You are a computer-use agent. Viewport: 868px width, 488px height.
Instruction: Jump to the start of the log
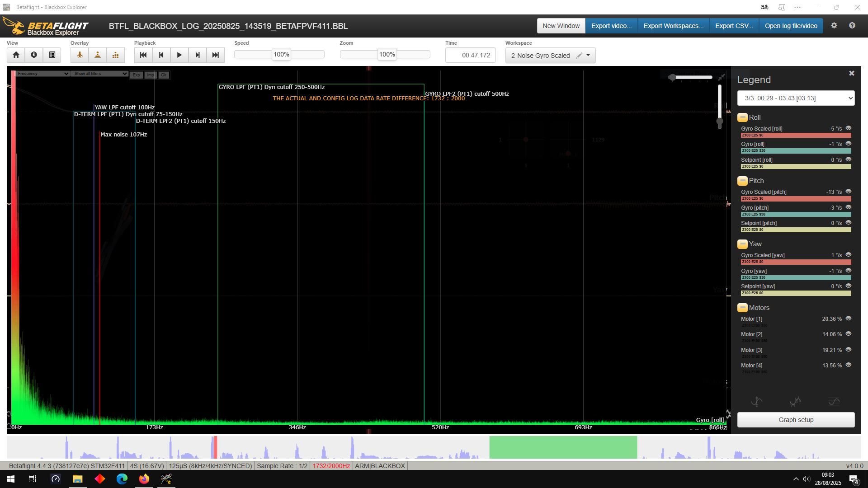click(x=143, y=55)
